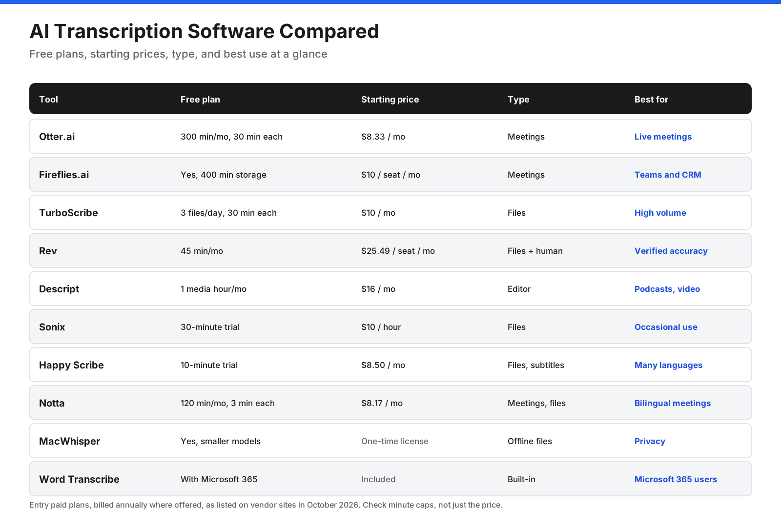Image resolution: width=781 pixels, height=532 pixels.
Task: Follow the Bilingual meetings link
Action: click(673, 403)
